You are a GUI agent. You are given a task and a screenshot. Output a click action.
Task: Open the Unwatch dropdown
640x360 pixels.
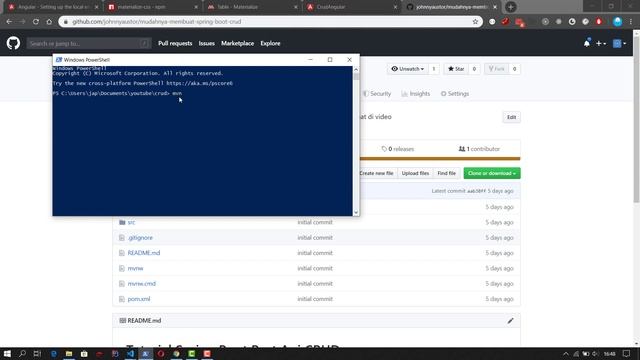(x=407, y=69)
